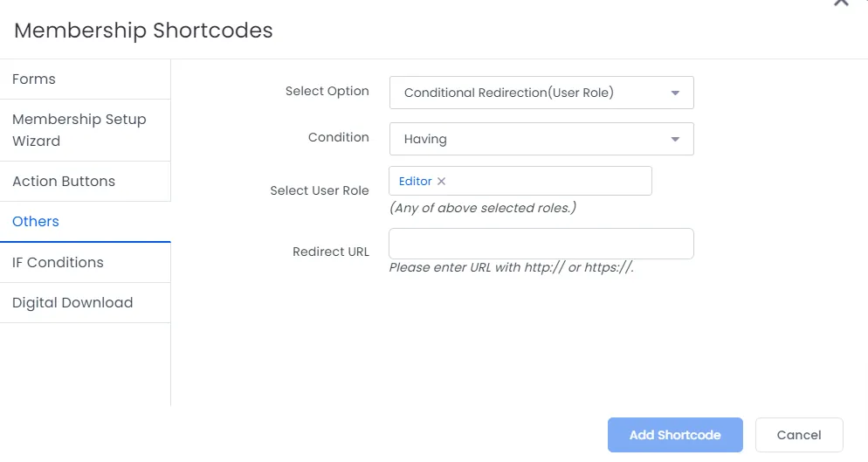Click the Condition dropdown caret icon
This screenshot has width=868, height=462.
pyautogui.click(x=675, y=139)
